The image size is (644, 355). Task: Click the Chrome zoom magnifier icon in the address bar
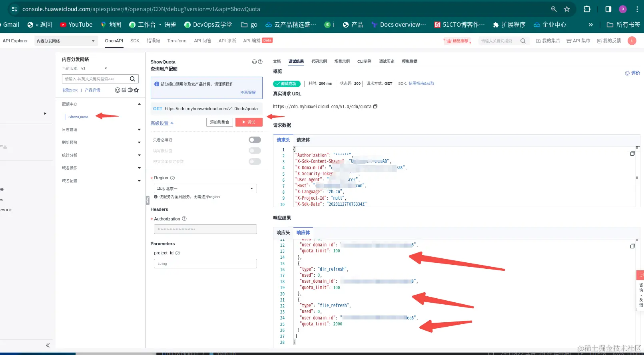pos(554,9)
